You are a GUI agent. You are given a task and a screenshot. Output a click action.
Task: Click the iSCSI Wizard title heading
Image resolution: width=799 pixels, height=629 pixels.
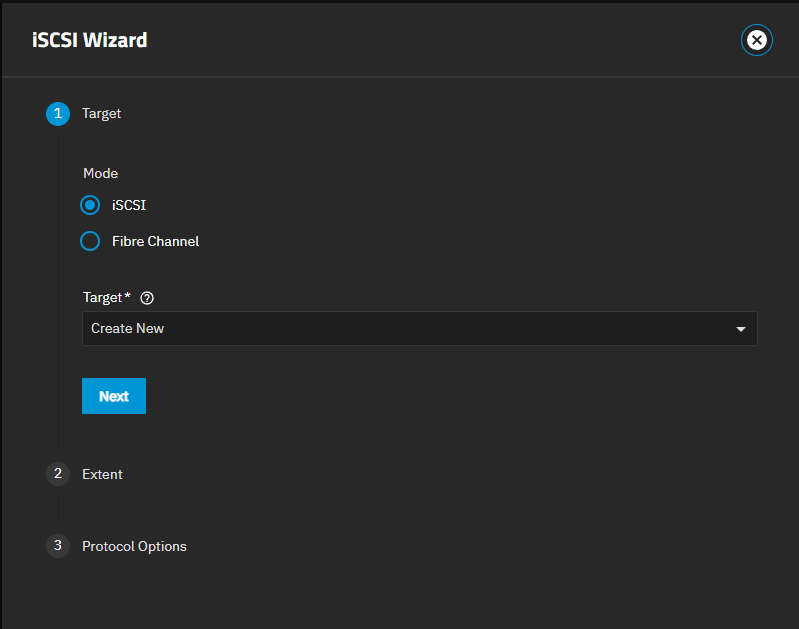(x=90, y=41)
